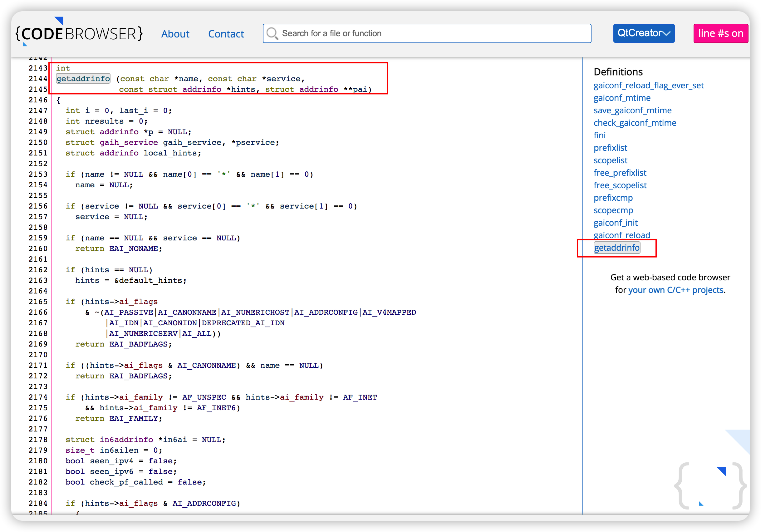This screenshot has width=761, height=532.
Task: Open the About page
Action: [175, 34]
